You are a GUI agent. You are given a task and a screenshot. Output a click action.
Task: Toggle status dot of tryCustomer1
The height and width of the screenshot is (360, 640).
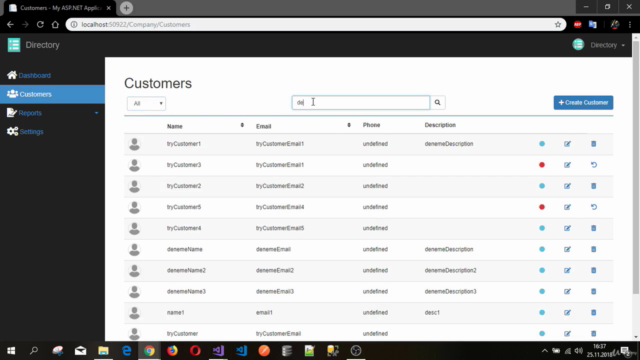tap(542, 144)
